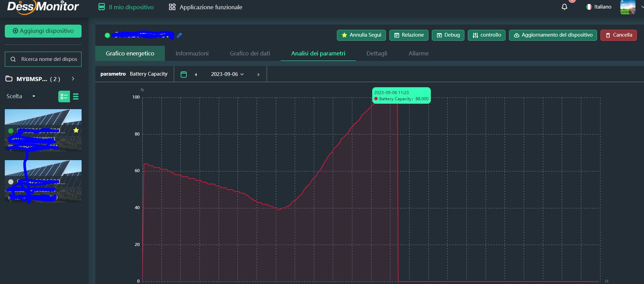
Task: Open the Italiano language selector
Action: click(599, 7)
